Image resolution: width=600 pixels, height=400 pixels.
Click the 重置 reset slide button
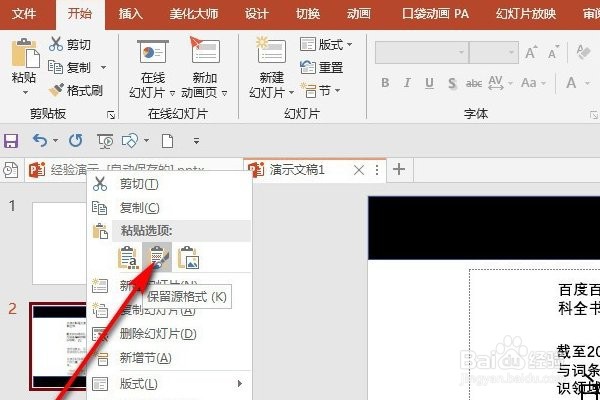click(321, 68)
